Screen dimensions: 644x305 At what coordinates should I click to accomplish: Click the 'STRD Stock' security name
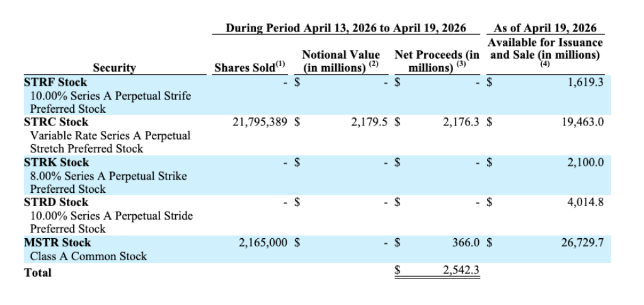point(56,202)
